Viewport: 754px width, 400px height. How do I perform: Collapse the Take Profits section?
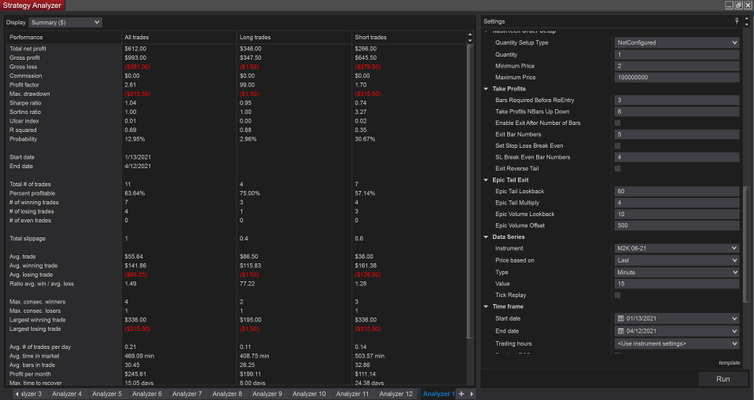tap(486, 89)
